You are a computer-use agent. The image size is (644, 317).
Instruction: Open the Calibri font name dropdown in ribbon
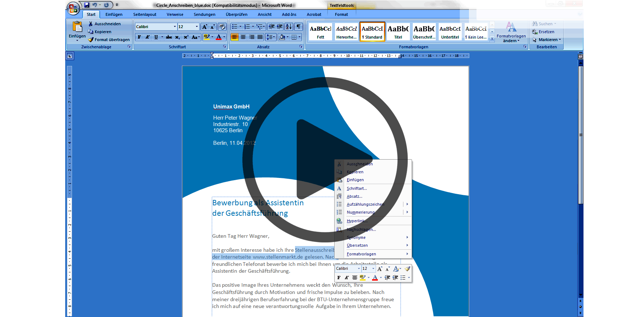pos(175,27)
